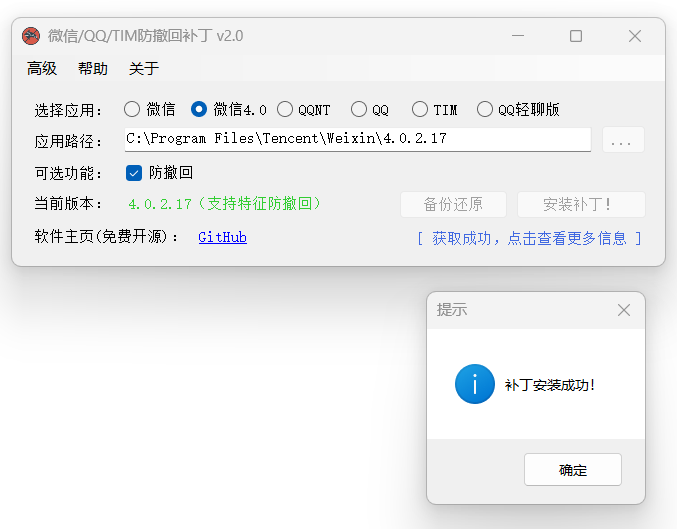Click the blue info icon in dialog
Viewport: 677px width, 529px height.
[x=474, y=384]
